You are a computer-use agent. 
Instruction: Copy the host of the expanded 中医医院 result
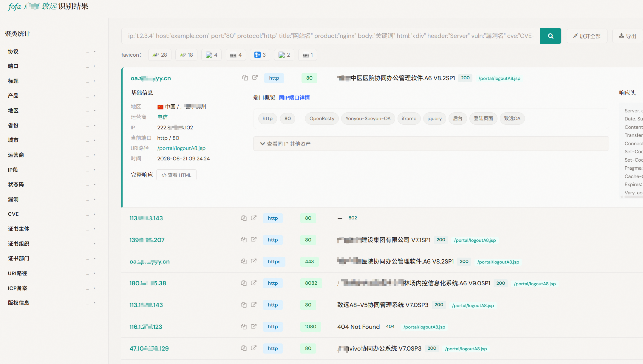coord(245,78)
